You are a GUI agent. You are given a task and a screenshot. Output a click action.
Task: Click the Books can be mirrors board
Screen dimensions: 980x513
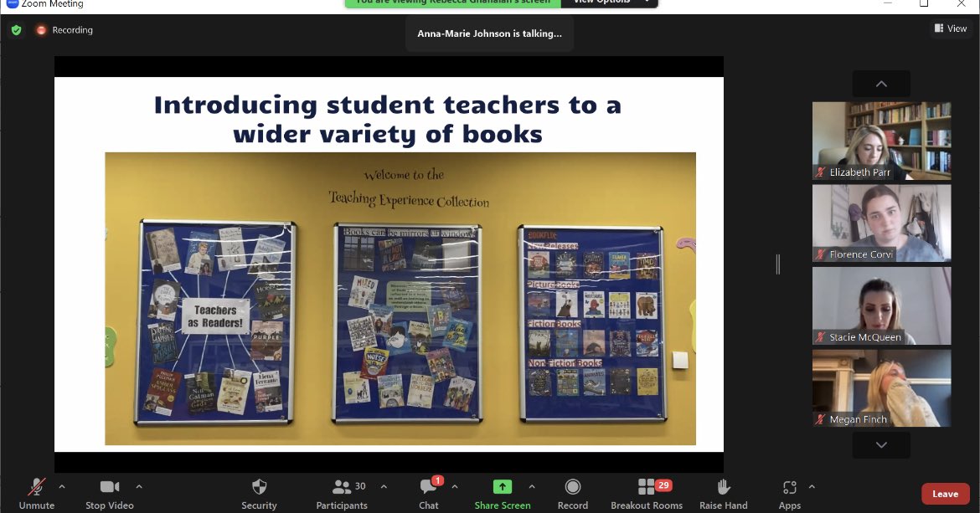pyautogui.click(x=408, y=323)
